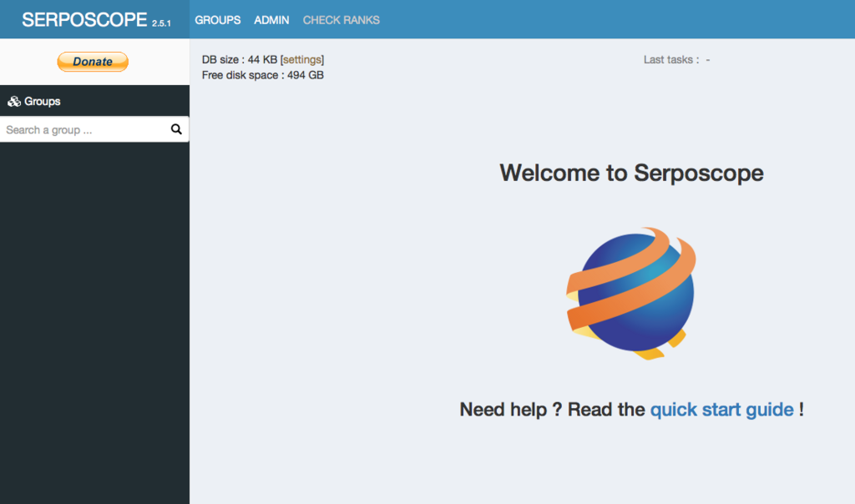Click the Donate button
855x504 pixels.
point(93,62)
